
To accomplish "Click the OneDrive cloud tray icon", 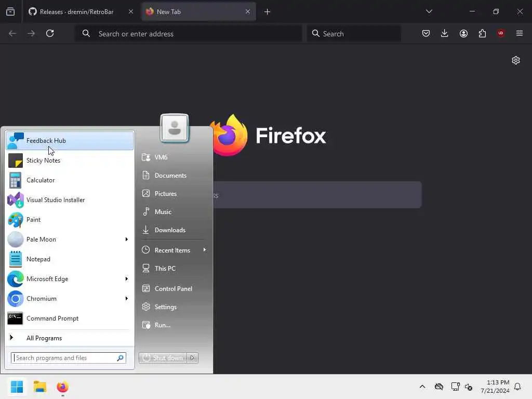I will [x=439, y=387].
